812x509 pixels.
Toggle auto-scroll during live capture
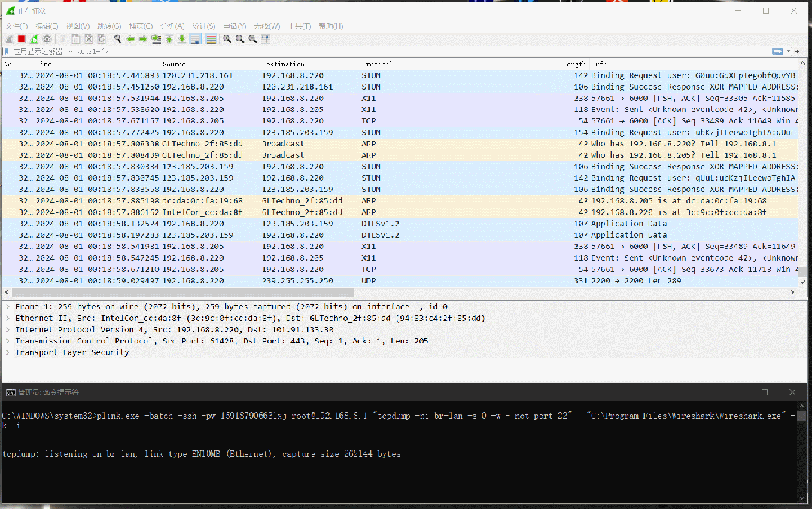[x=195, y=39]
